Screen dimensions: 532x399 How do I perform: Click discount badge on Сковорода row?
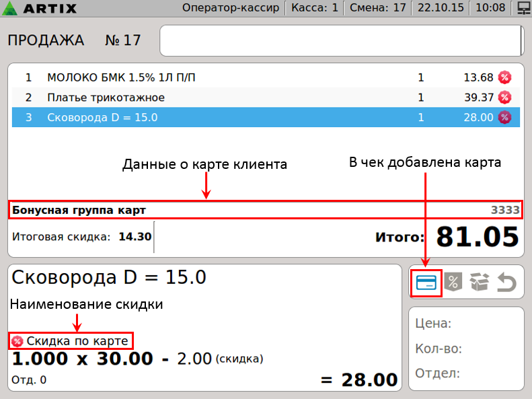click(x=504, y=118)
